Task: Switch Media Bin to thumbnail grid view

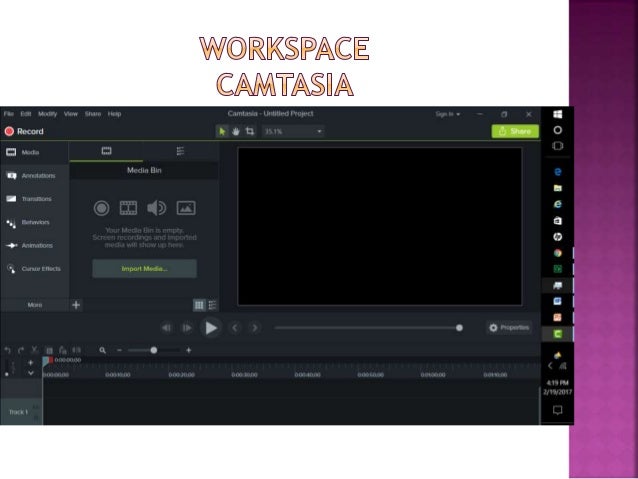Action: coord(199,305)
